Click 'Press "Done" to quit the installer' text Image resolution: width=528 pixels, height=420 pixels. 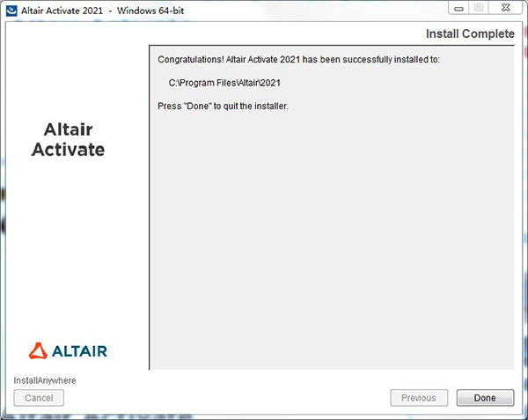click(224, 106)
